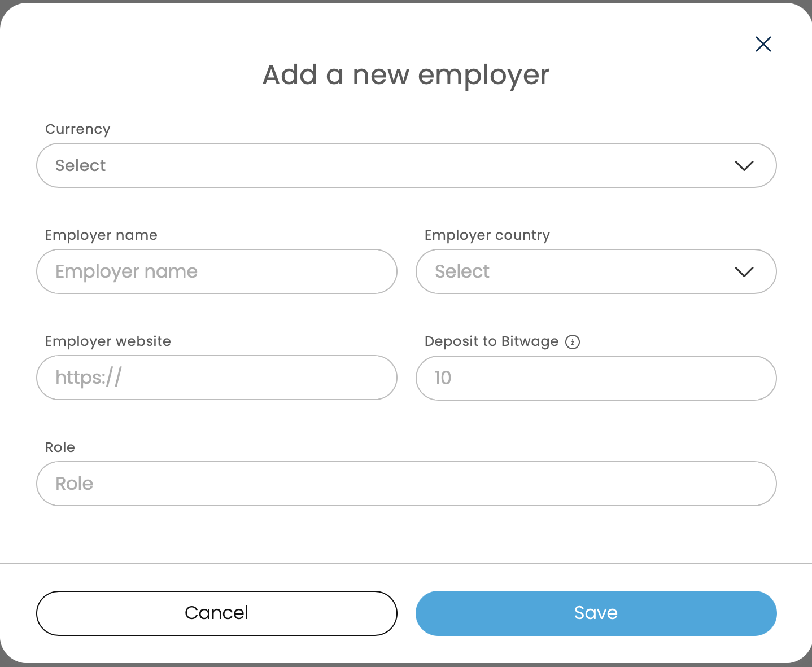Close the Add a new employer dialog

pos(763,44)
